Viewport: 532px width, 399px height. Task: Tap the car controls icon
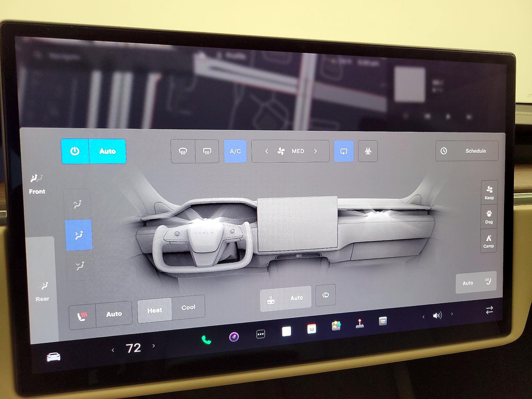54,357
